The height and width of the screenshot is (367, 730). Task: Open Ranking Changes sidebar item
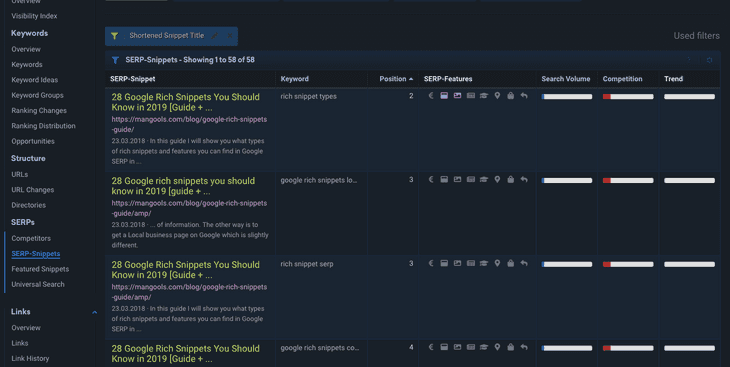point(39,110)
